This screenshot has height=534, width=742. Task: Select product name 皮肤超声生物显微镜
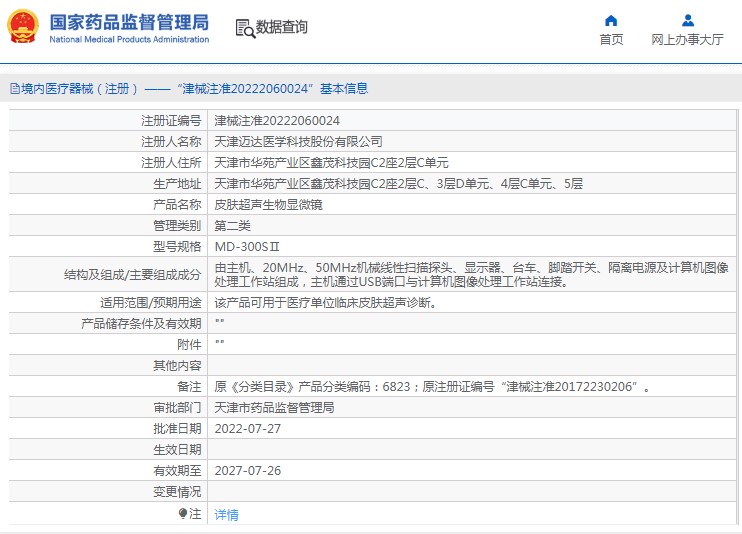pyautogui.click(x=268, y=205)
